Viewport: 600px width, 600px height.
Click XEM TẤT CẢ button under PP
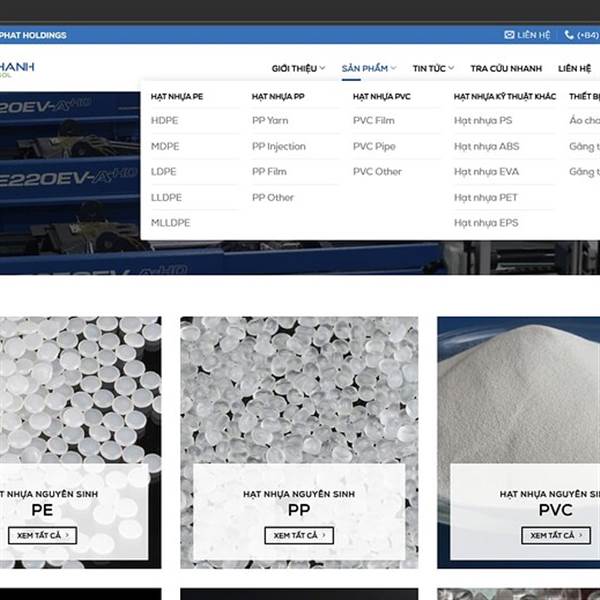(299, 535)
